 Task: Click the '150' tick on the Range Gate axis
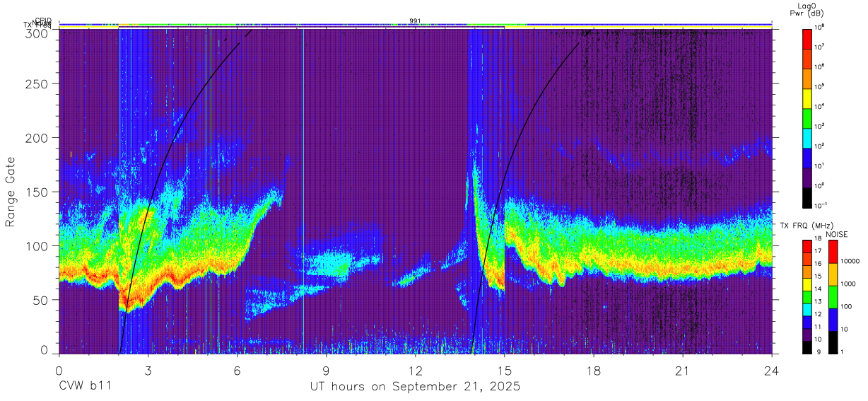coord(37,192)
